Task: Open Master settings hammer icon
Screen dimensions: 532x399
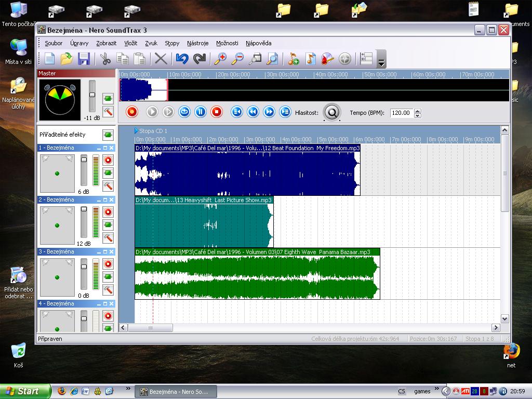Action: [108, 112]
